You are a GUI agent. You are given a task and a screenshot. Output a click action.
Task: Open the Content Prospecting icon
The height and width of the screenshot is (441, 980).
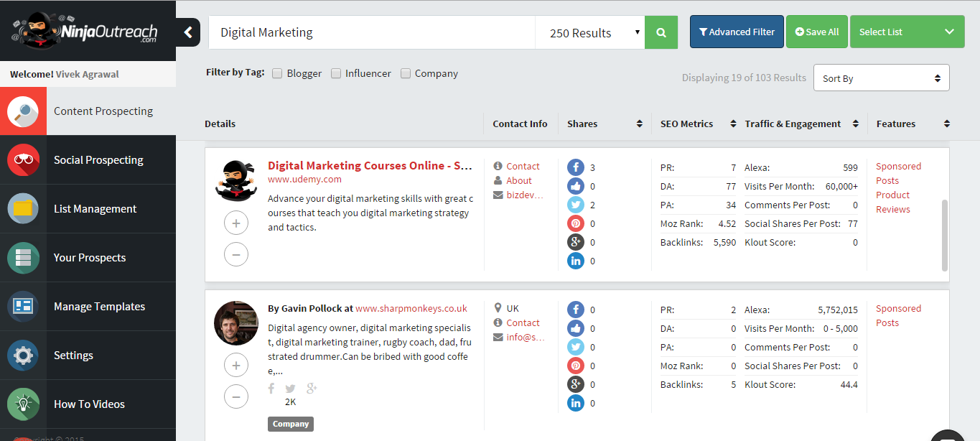pos(24,111)
